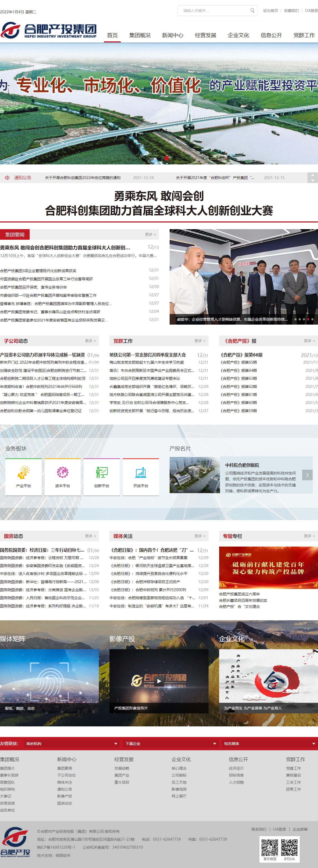Open 更多 in the 《合肥产投》报 section
The height and width of the screenshot is (868, 318).
pyautogui.click(x=309, y=341)
